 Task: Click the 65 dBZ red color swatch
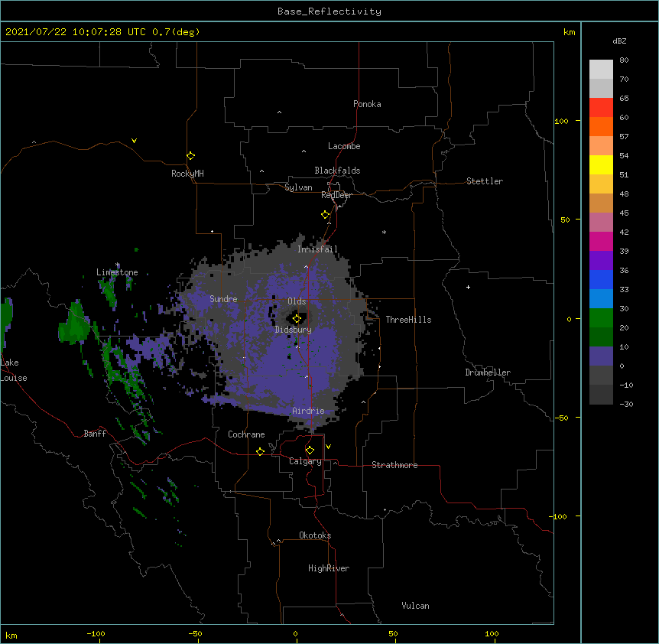[601, 107]
